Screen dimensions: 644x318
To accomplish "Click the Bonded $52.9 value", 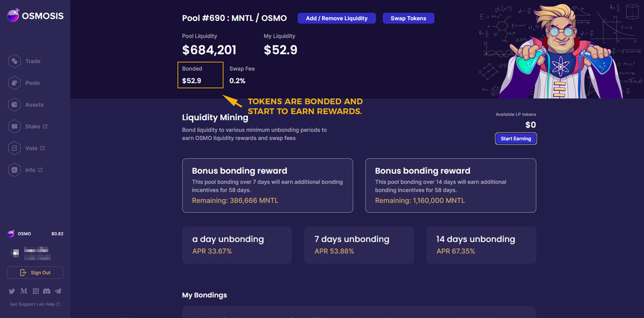I will [192, 81].
